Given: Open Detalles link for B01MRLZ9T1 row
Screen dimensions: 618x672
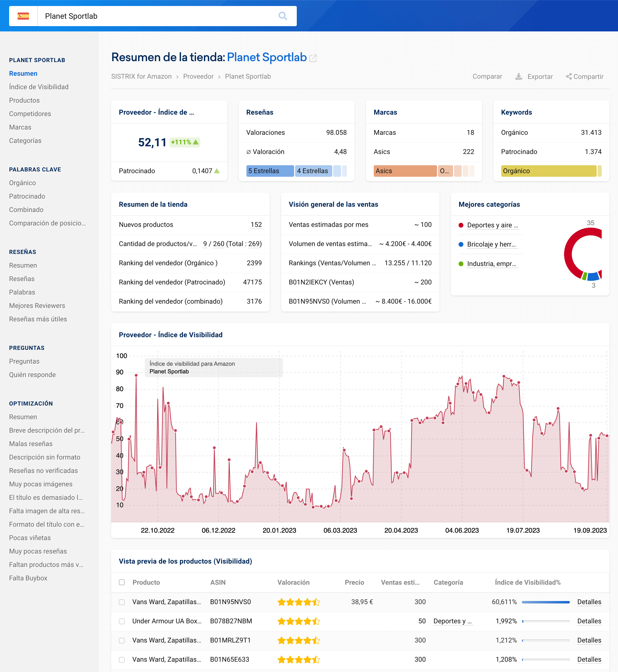Looking at the screenshot, I should [x=589, y=640].
